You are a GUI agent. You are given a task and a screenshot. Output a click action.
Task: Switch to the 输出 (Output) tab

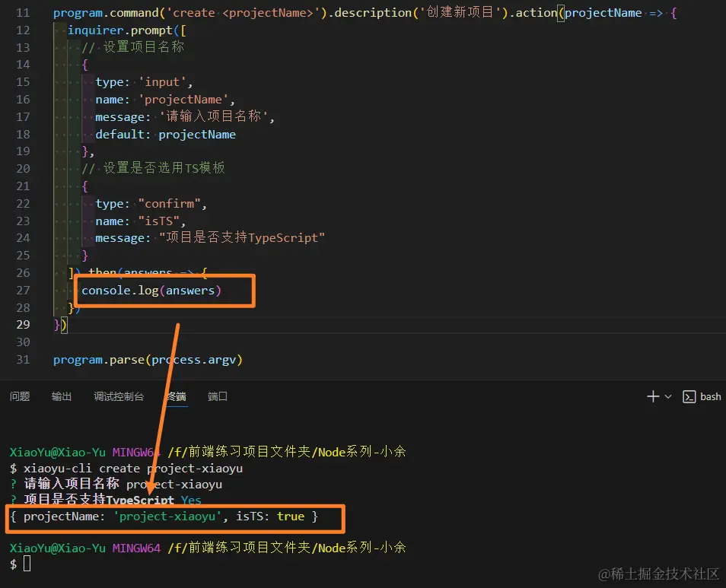(62, 396)
